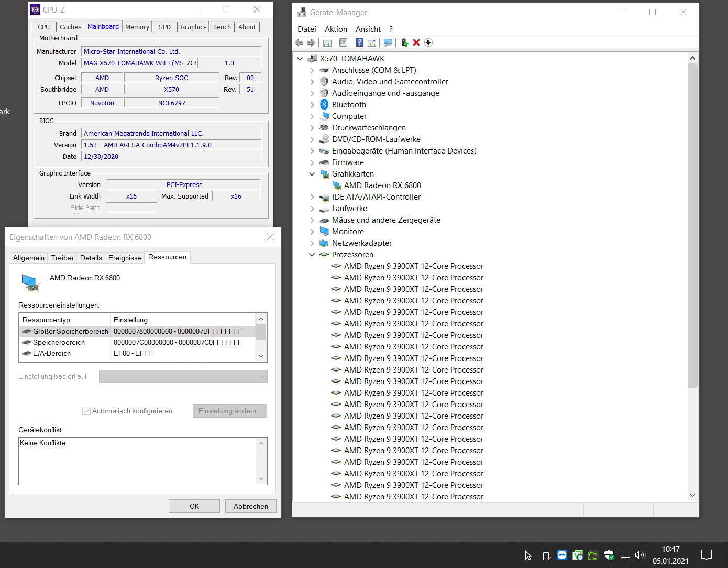Click the Back arrow in Geräte-Manager toolbar
728x568 pixels.
click(299, 42)
